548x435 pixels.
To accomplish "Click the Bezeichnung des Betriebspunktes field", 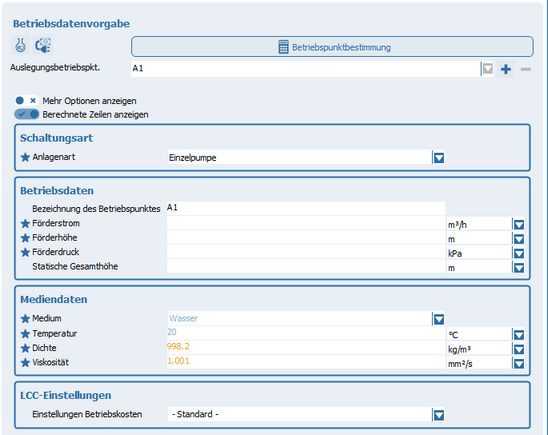I will 306,208.
